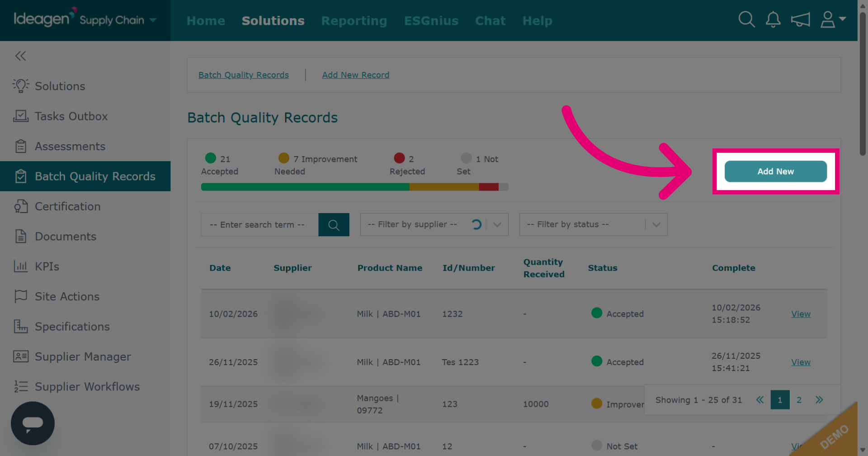Screen dimensions: 868x456
Task: Click the Add New button
Action: coord(776,171)
